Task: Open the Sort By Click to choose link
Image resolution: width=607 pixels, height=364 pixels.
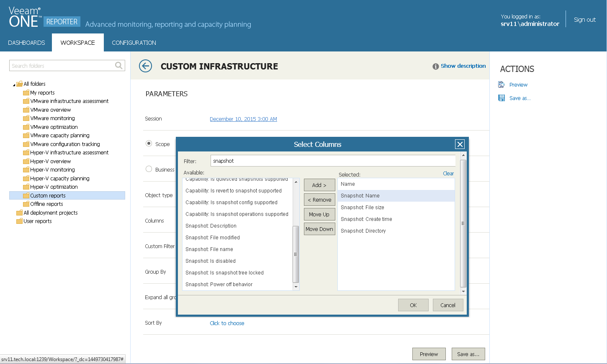Action: 227,323
